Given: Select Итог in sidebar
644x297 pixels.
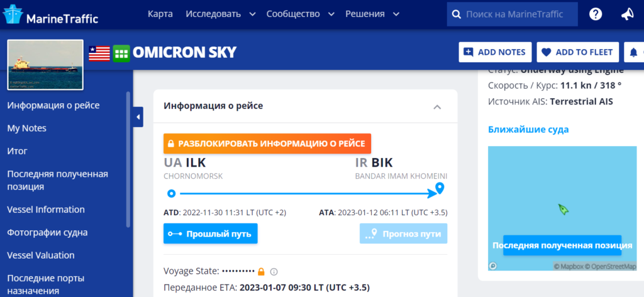Looking at the screenshot, I should (x=17, y=151).
